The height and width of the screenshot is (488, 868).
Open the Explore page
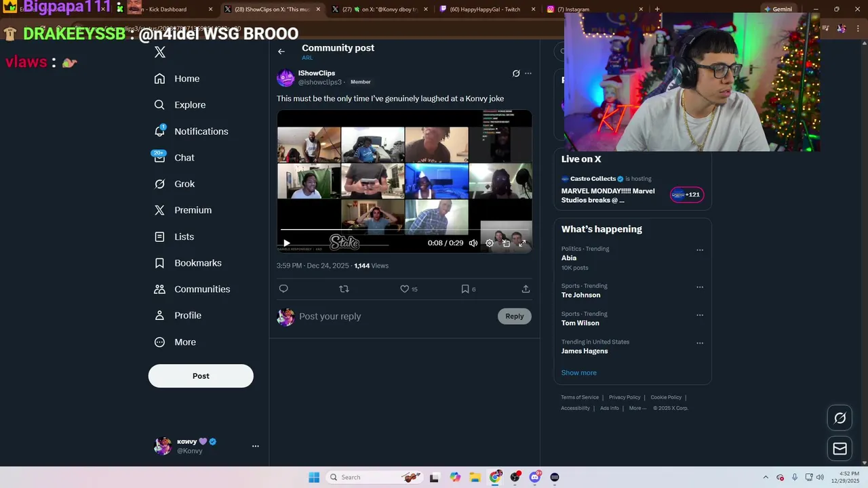180,105
